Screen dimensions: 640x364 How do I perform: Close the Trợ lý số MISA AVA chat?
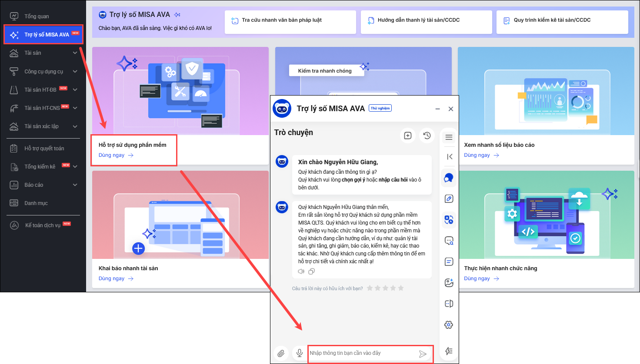coord(451,109)
